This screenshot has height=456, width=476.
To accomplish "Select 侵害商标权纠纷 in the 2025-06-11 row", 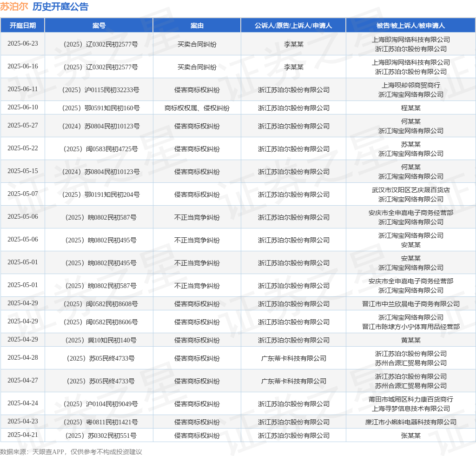I will pyautogui.click(x=197, y=90).
